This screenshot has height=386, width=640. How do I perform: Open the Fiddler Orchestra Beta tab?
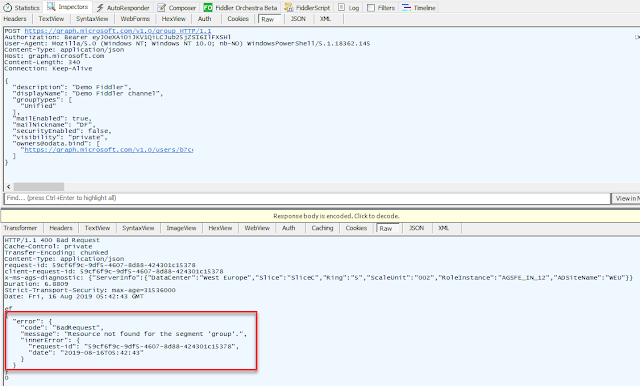tap(241, 7)
